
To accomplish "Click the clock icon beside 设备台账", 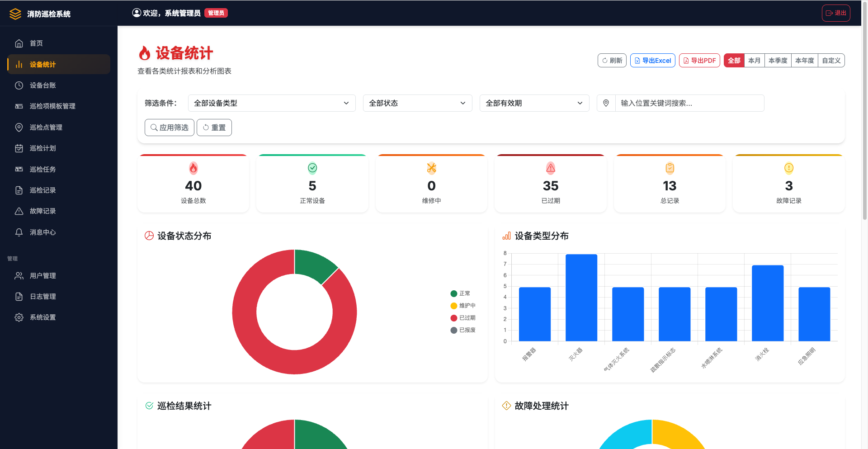I will point(19,85).
